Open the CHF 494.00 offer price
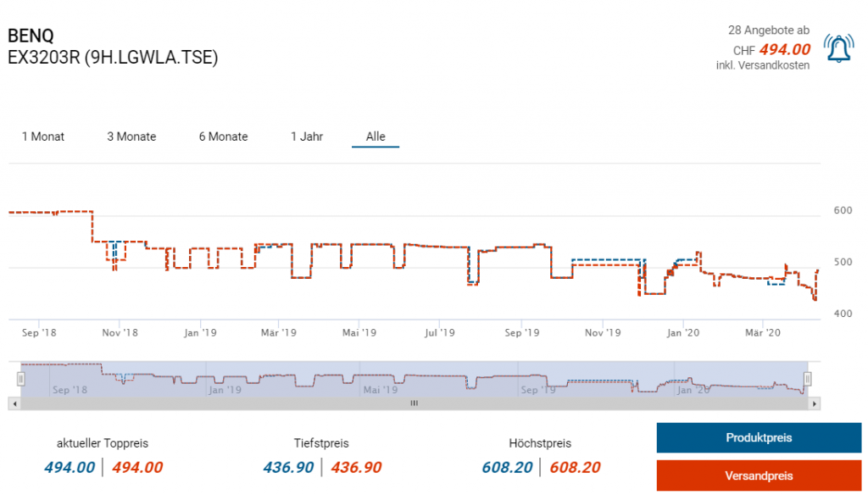The width and height of the screenshot is (868, 495). click(784, 49)
